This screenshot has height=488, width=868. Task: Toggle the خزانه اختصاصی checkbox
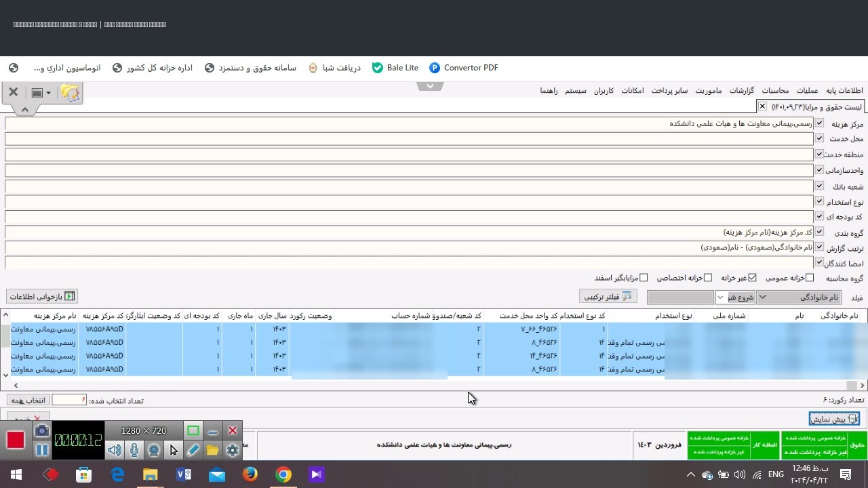point(708,278)
